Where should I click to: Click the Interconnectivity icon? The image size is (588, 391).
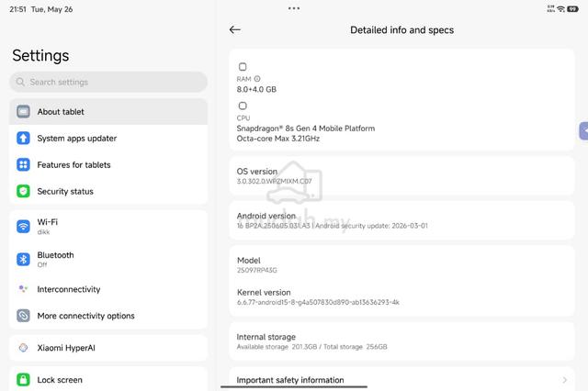coord(23,289)
